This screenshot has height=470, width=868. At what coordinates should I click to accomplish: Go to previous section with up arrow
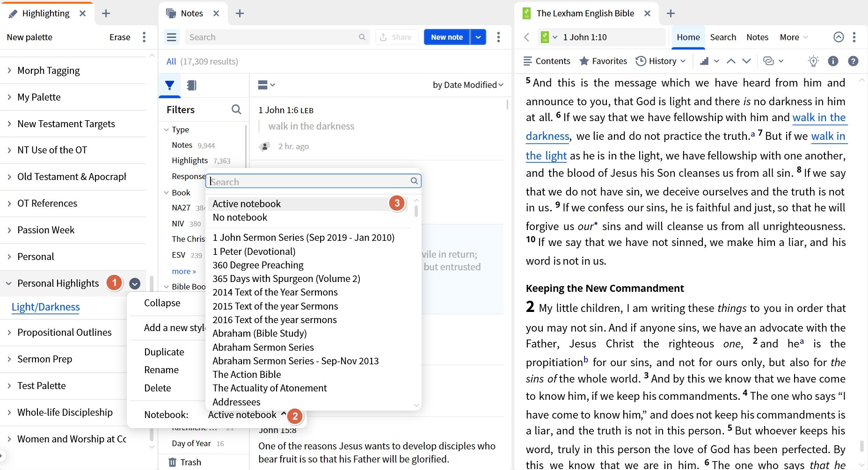tap(731, 61)
